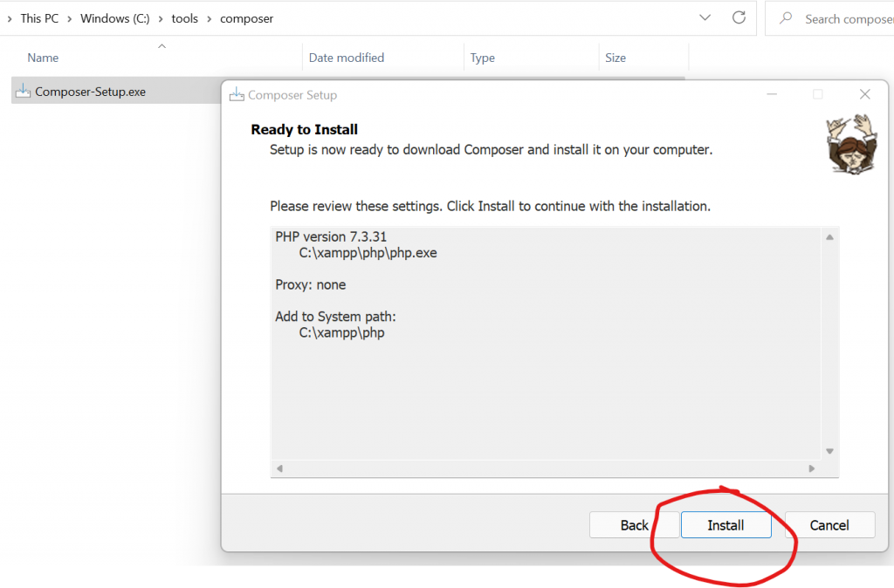Navigate to Windows (C:) in the breadcrumb
Viewport: 894px width, 588px height.
click(x=114, y=18)
